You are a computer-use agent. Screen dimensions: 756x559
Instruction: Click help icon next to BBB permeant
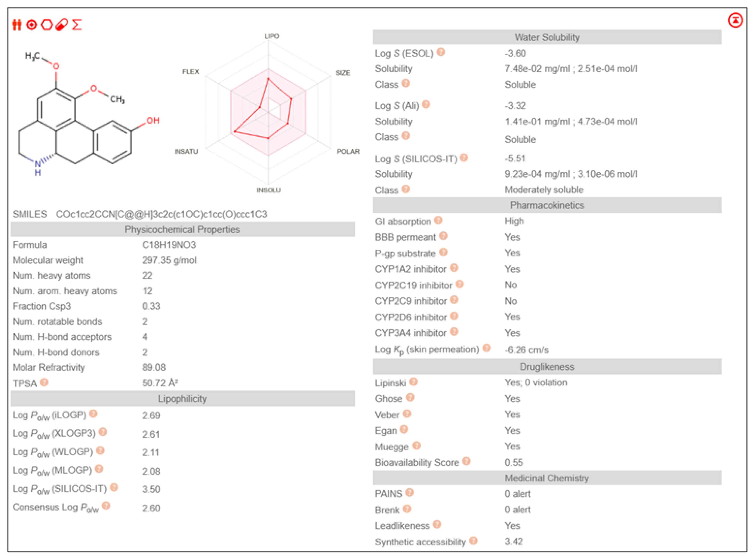[443, 236]
